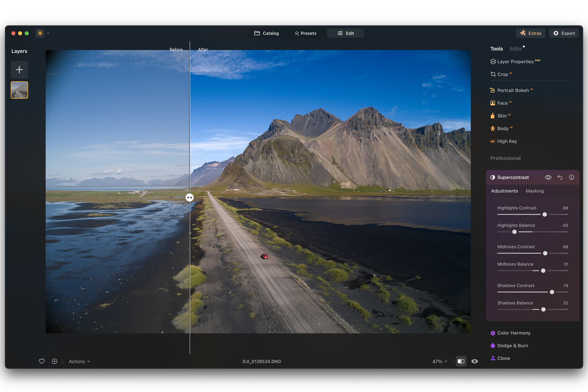Select the Adjustments sub-tab
The width and height of the screenshot is (588, 392).
click(504, 191)
